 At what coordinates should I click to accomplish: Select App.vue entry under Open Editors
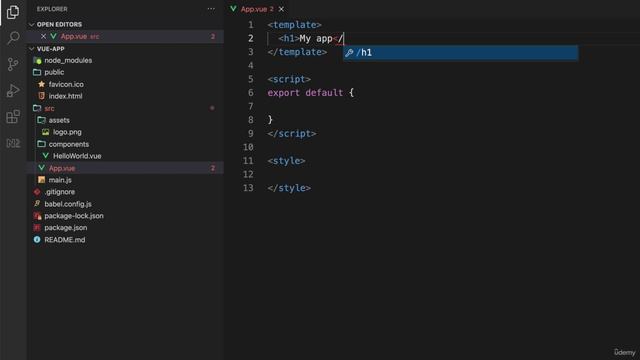[125, 36]
